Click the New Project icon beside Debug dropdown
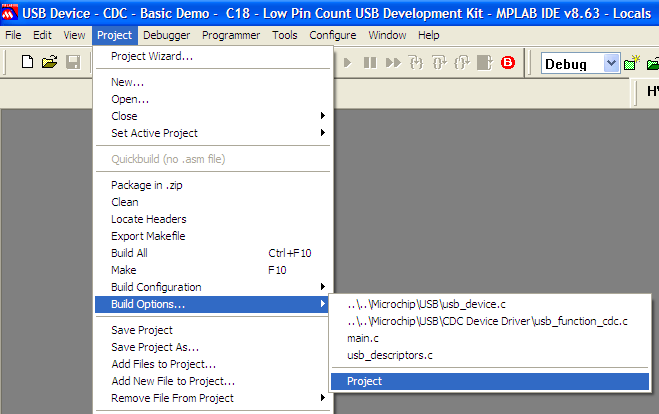 click(x=631, y=63)
